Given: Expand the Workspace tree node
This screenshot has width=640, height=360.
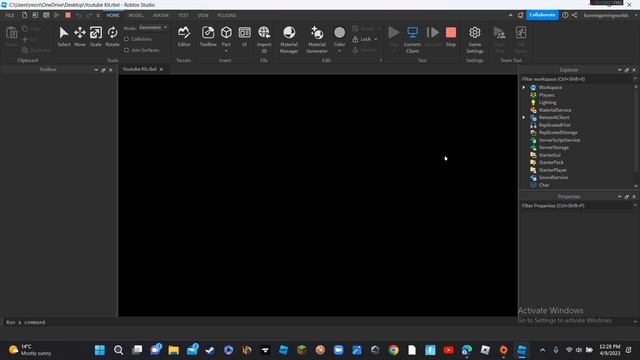Looking at the screenshot, I should pyautogui.click(x=524, y=87).
